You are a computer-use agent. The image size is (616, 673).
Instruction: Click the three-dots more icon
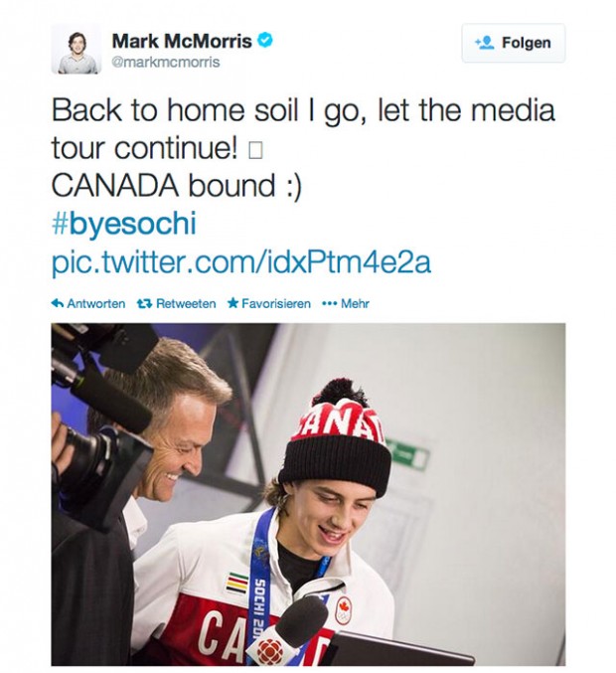330,303
